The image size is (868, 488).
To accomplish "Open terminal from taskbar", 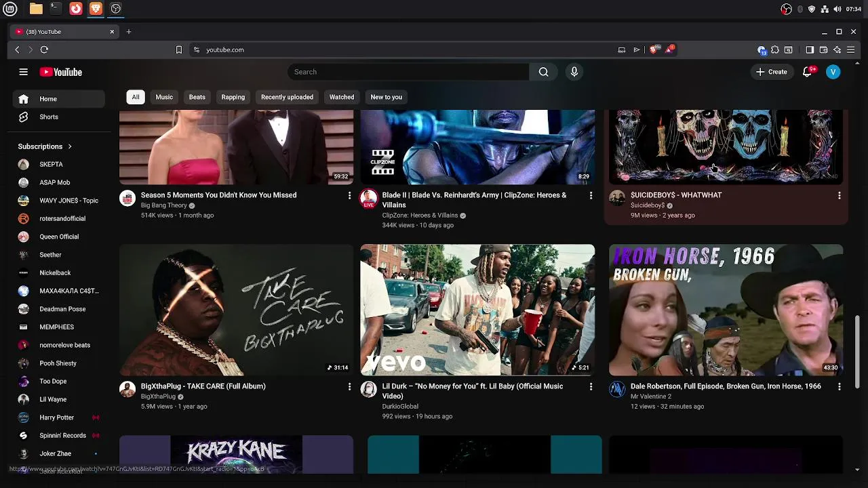I will tap(56, 9).
